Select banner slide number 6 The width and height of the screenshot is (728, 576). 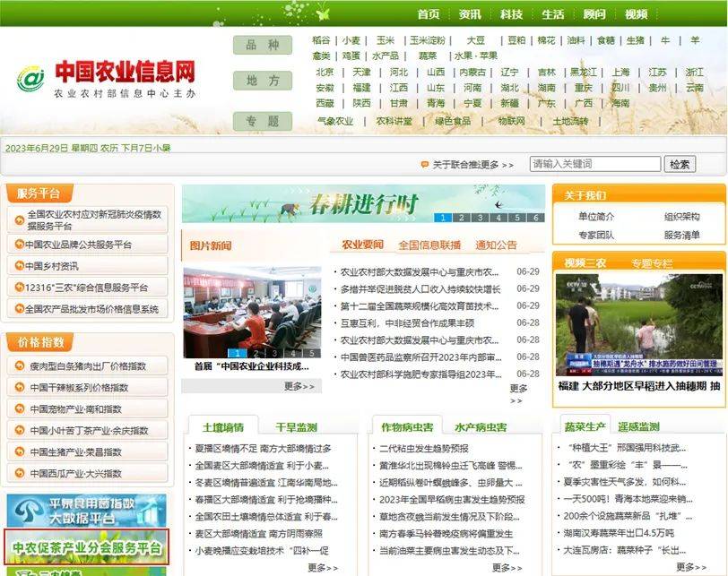pyautogui.click(x=536, y=218)
